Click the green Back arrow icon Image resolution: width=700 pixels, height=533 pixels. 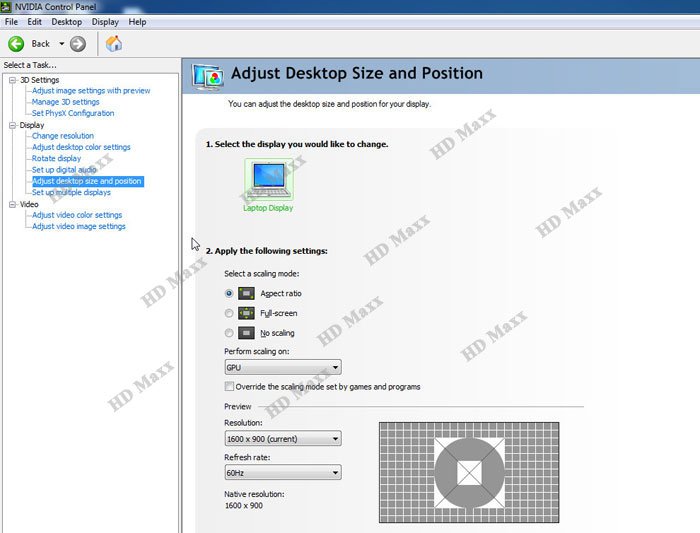[16, 44]
